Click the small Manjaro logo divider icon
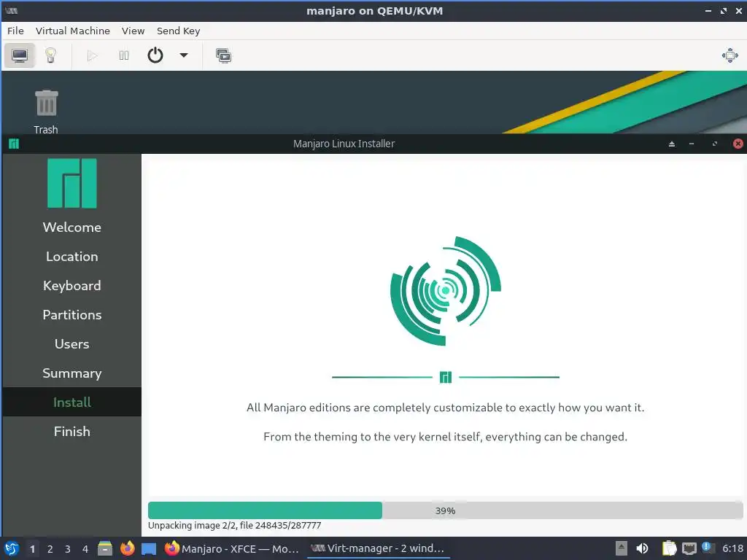The width and height of the screenshot is (747, 560). pyautogui.click(x=446, y=377)
